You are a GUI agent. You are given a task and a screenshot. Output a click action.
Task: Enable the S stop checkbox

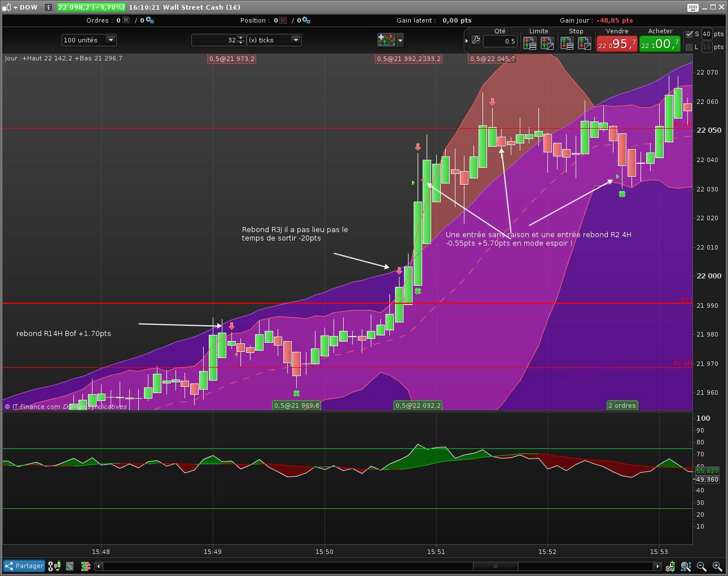[689, 34]
